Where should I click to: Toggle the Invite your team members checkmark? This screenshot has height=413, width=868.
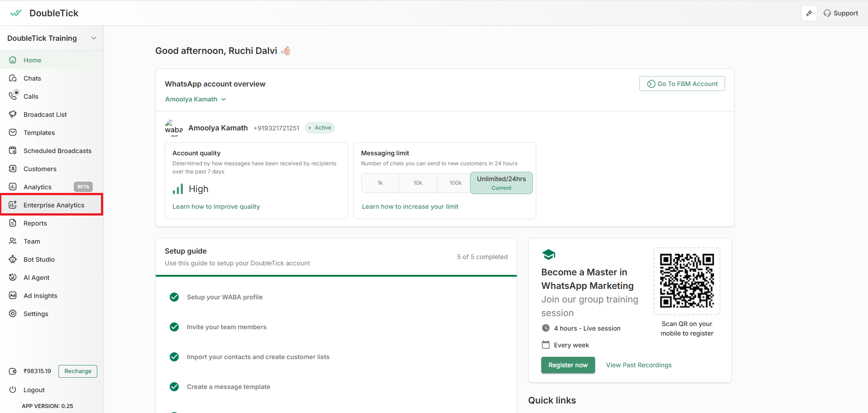tap(174, 327)
